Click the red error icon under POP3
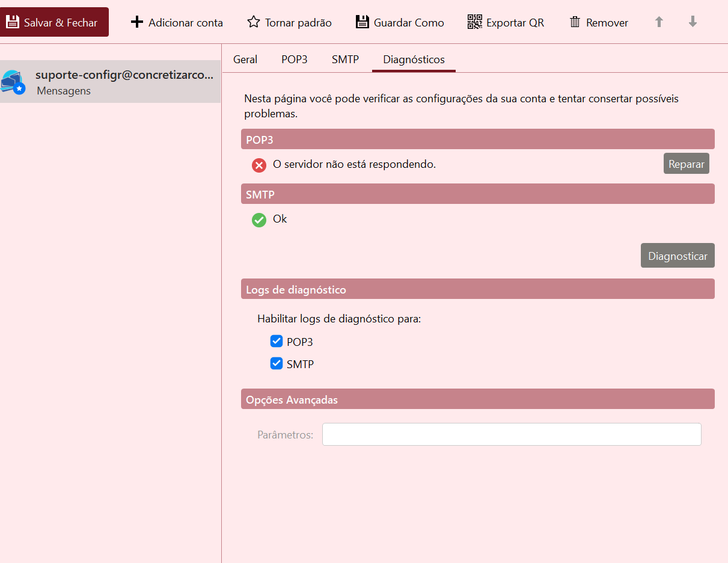728x563 pixels. tap(259, 165)
